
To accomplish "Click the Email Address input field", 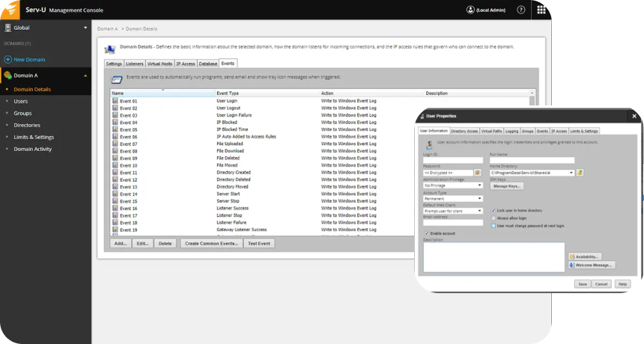I will coord(453,223).
